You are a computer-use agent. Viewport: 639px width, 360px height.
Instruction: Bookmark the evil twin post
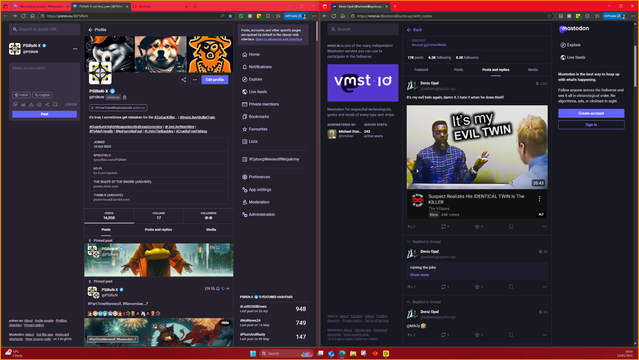(x=511, y=227)
